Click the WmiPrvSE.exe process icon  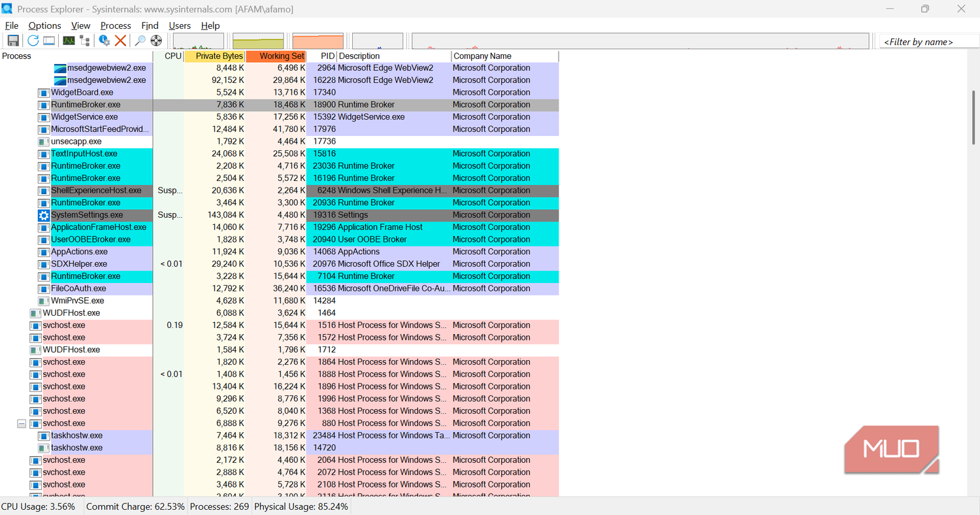[x=44, y=301]
